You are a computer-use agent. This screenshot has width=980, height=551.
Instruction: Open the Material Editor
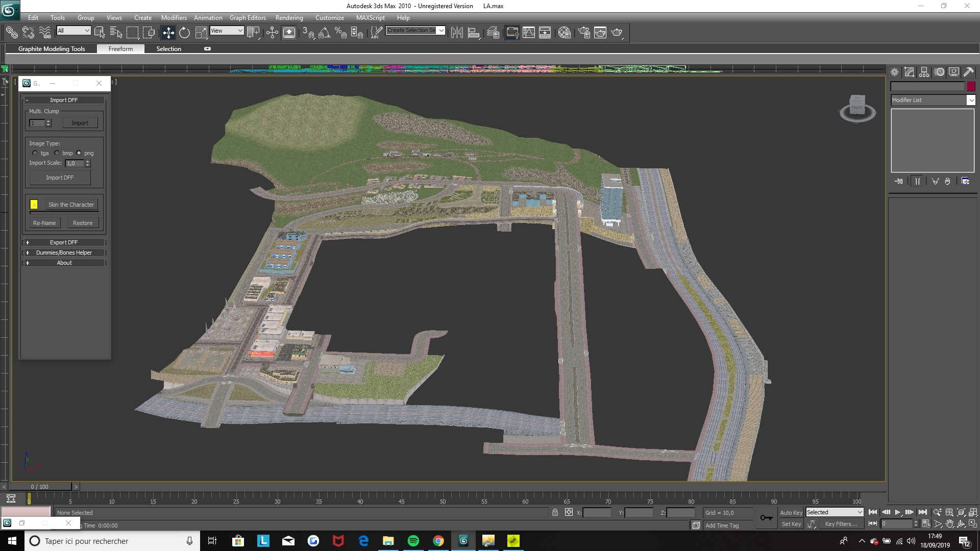click(x=564, y=33)
